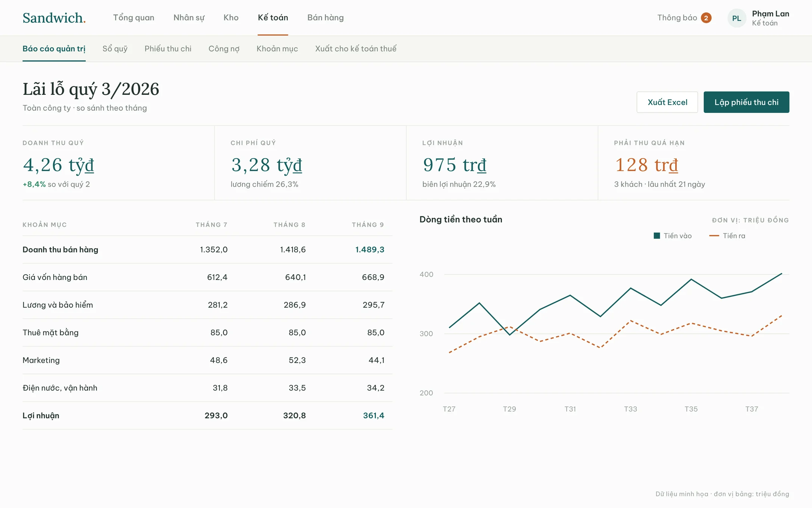This screenshot has height=508, width=812.
Task: Switch to the Sổ quỹ tab
Action: tap(115, 49)
